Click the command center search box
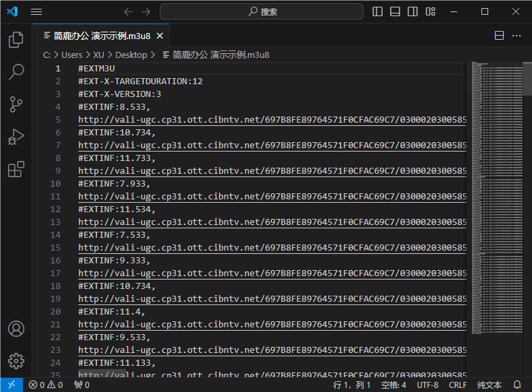Viewport: 532px width, 392px height. pyautogui.click(x=262, y=12)
